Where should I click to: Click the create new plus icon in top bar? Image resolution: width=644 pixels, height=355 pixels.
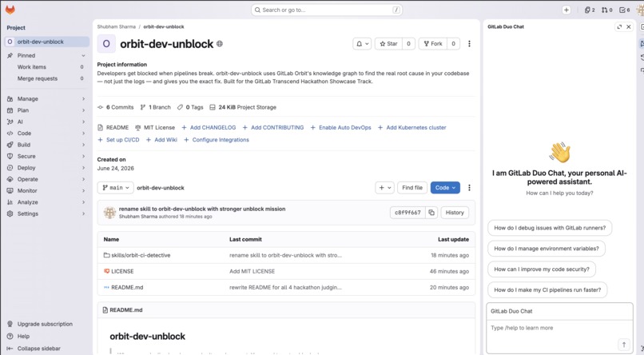tap(566, 10)
